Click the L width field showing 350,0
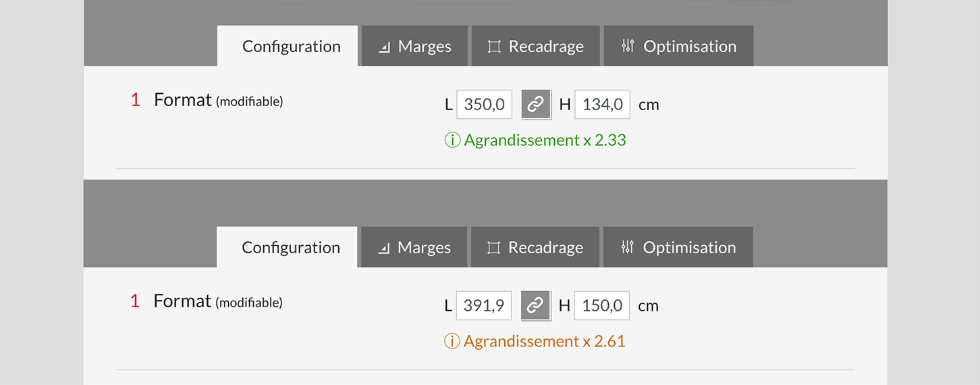This screenshot has height=385, width=980. (484, 105)
